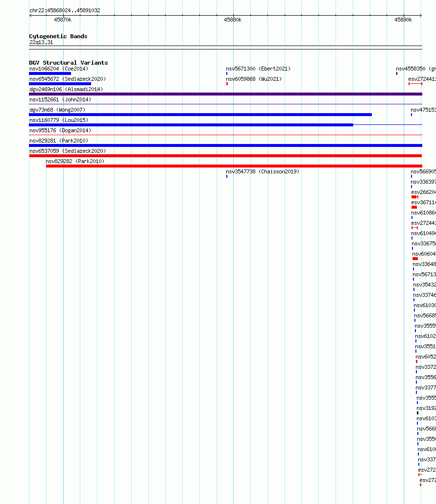Open variant nsv33648 label
The image size is (436, 504).
(x=424, y=264)
